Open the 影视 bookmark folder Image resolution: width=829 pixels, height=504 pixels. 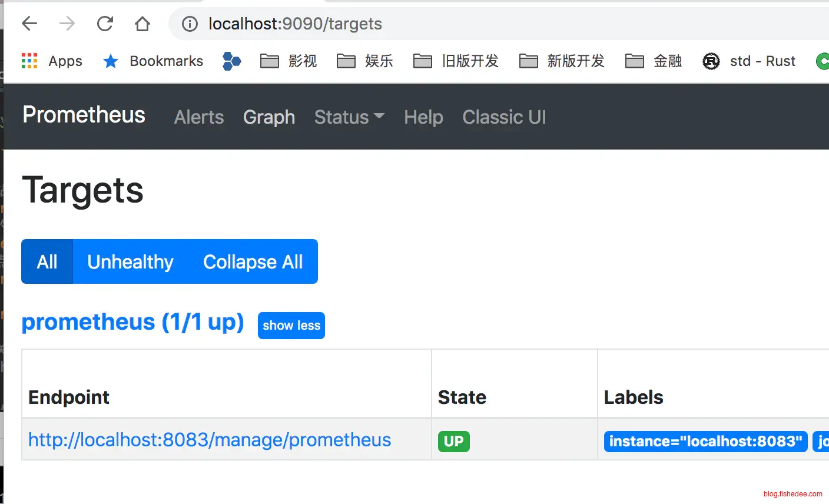tap(289, 61)
